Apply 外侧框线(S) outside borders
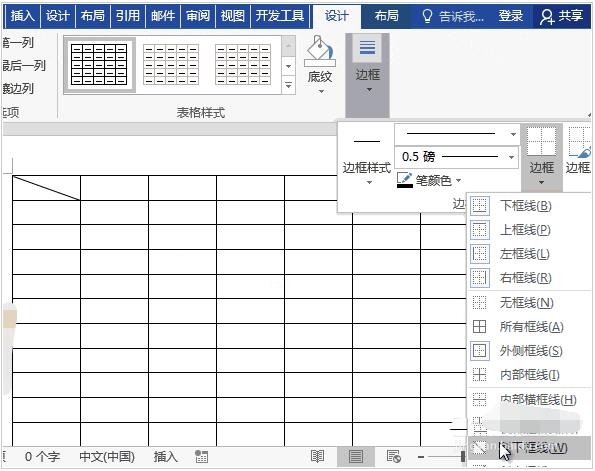 coord(529,351)
